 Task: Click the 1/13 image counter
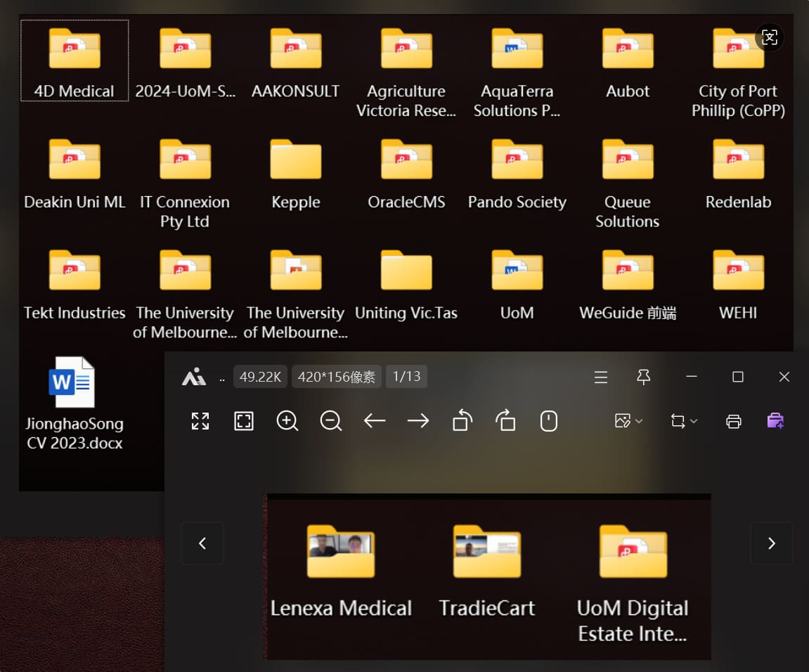[406, 376]
